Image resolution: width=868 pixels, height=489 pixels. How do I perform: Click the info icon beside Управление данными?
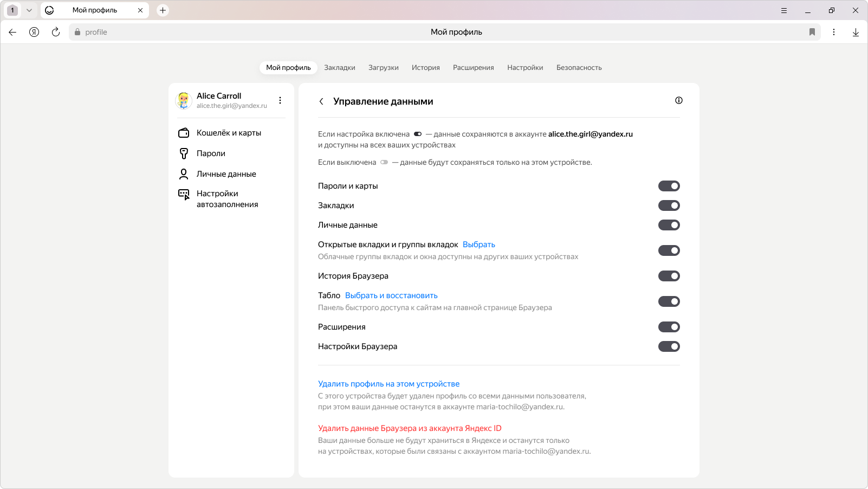click(678, 100)
